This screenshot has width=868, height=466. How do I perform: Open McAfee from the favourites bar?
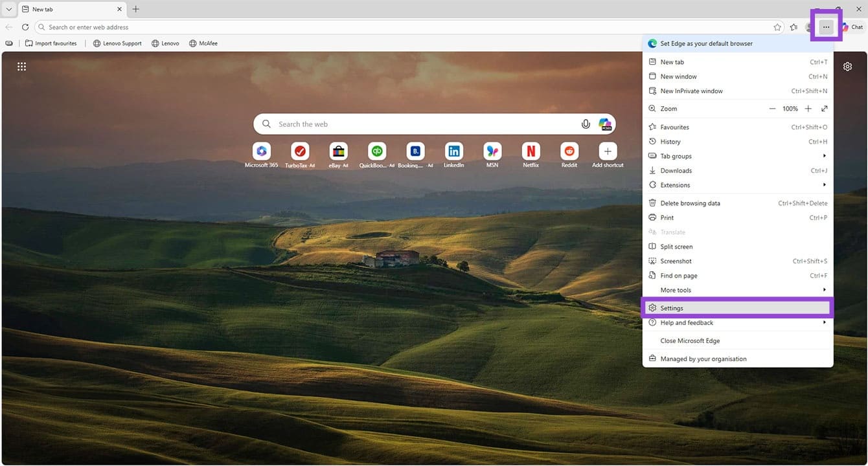(x=203, y=43)
